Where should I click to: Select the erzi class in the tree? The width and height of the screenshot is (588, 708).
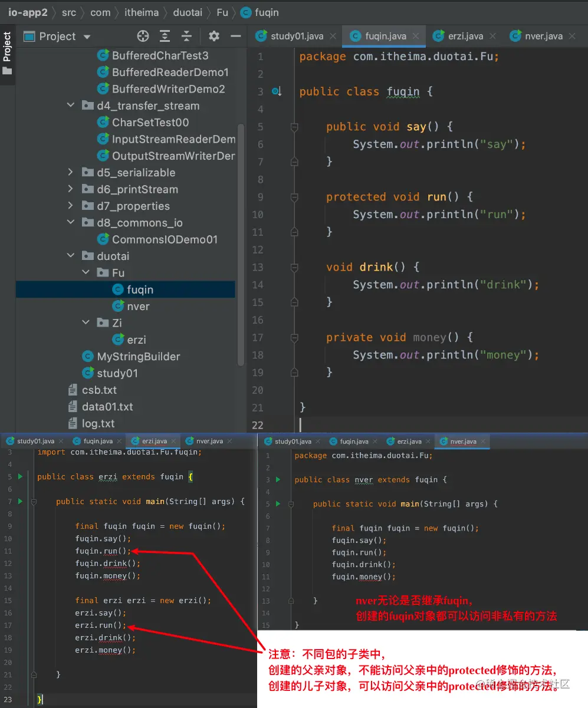pyautogui.click(x=129, y=340)
